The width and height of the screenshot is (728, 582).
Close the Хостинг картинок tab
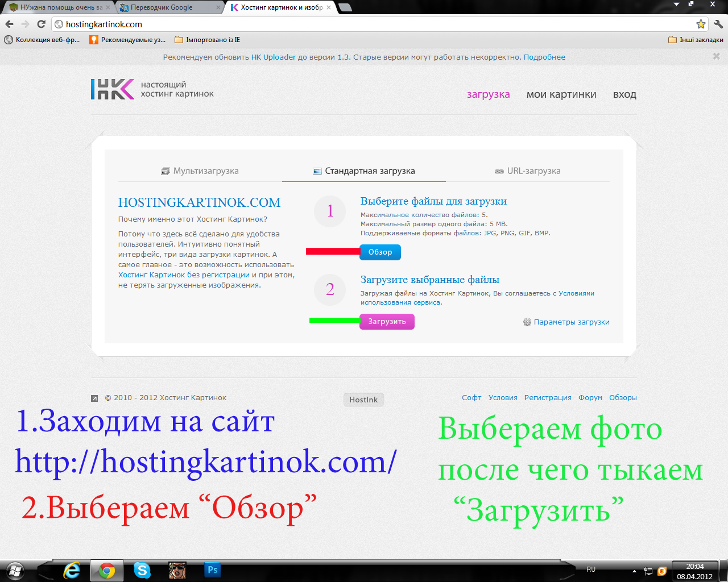point(329,7)
